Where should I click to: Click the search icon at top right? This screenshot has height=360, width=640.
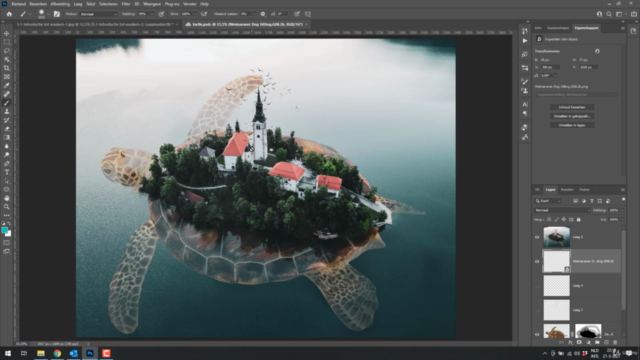[609, 14]
